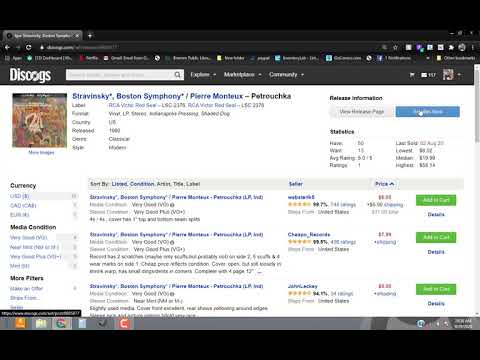Open Facebook notifications bookmark

[x=394, y=58]
